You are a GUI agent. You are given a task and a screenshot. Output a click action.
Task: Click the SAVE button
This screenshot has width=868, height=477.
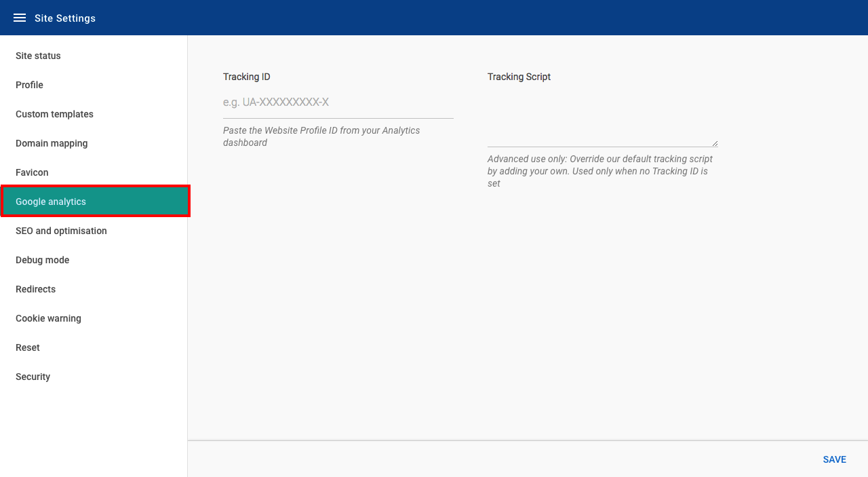coord(834,459)
